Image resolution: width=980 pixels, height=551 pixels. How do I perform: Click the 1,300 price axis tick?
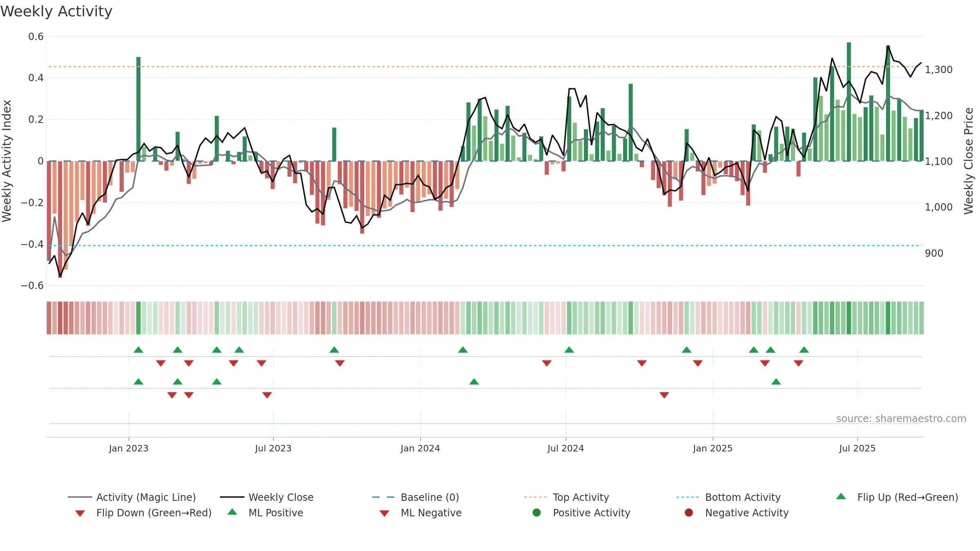939,70
